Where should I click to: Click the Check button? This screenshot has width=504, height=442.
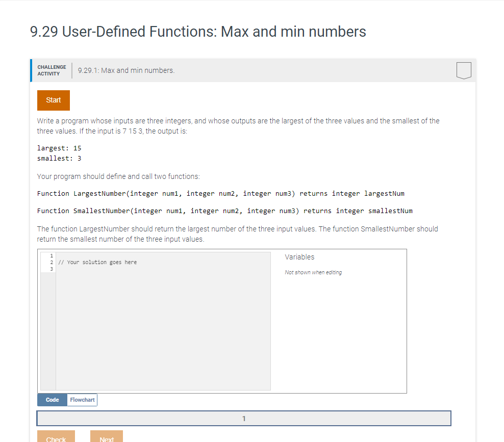click(56, 437)
